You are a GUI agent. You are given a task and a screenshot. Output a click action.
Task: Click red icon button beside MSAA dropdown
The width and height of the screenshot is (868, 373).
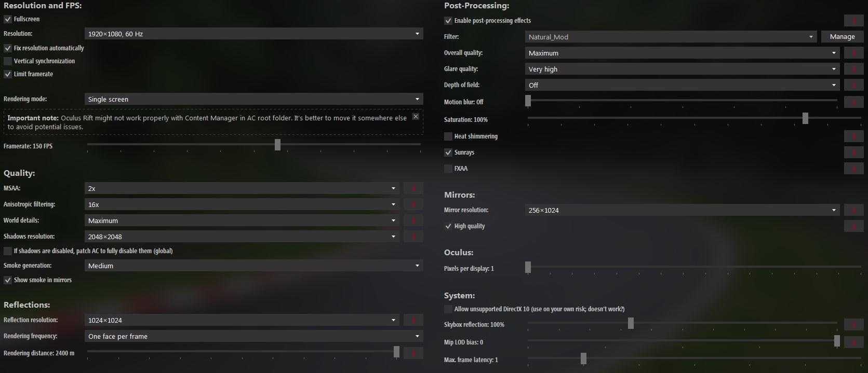coord(413,188)
